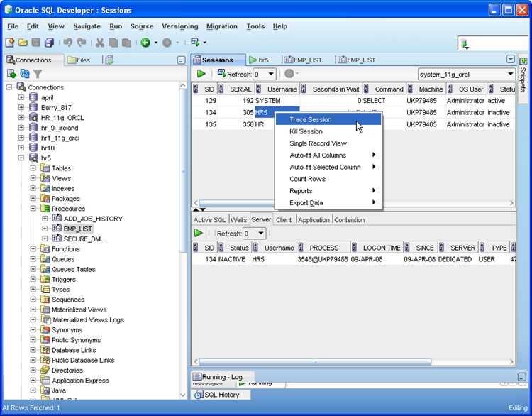Click the Cut scissors icon
Screen dimensions: 532x416
100,43
